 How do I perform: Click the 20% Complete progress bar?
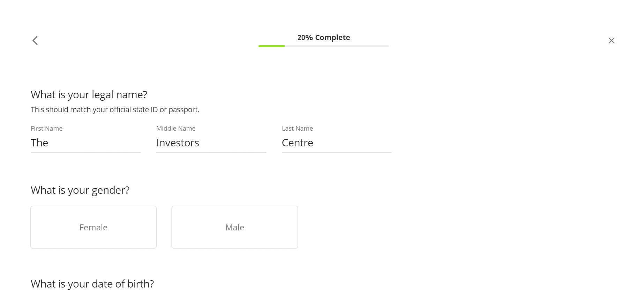323,46
